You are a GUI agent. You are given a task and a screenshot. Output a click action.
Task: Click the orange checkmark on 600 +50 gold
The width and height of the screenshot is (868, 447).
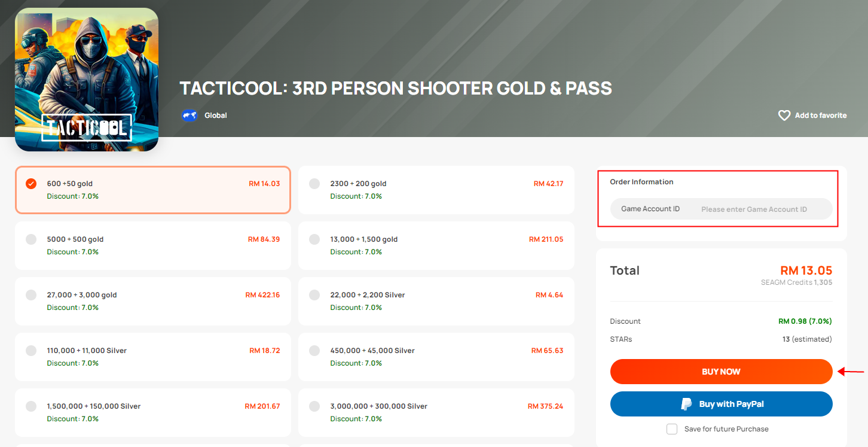tap(31, 184)
